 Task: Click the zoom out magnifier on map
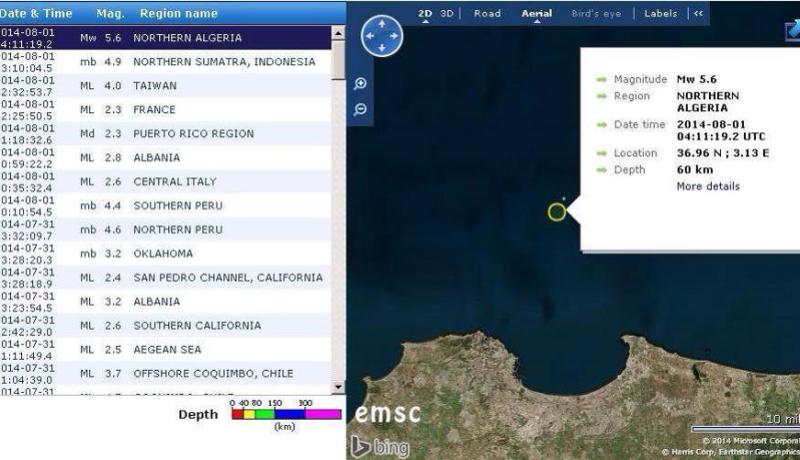(361, 109)
